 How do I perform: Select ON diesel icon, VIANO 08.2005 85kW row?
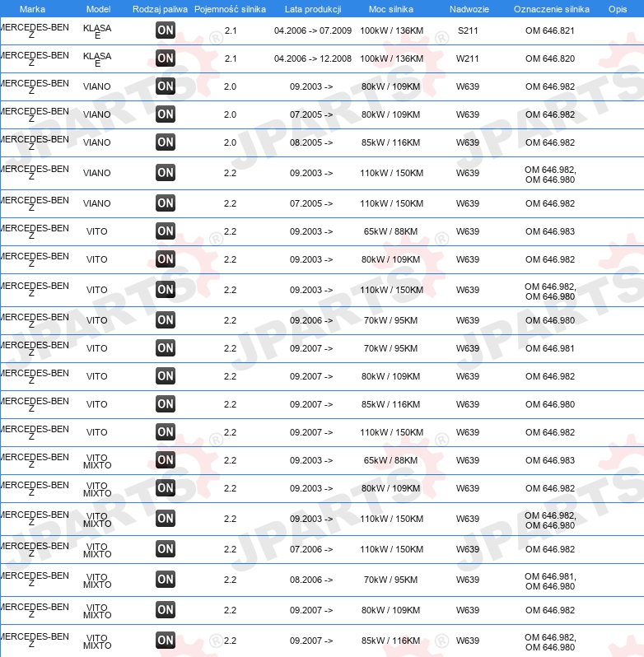(165, 142)
